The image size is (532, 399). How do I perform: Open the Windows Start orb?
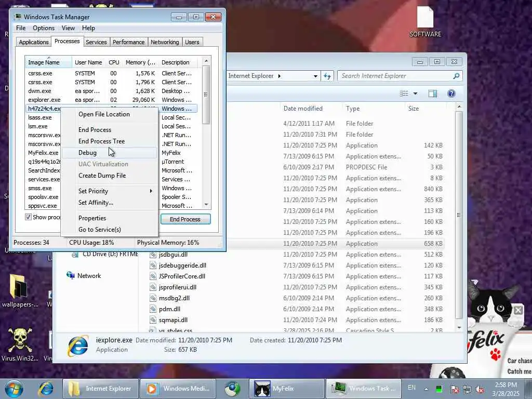pyautogui.click(x=14, y=389)
